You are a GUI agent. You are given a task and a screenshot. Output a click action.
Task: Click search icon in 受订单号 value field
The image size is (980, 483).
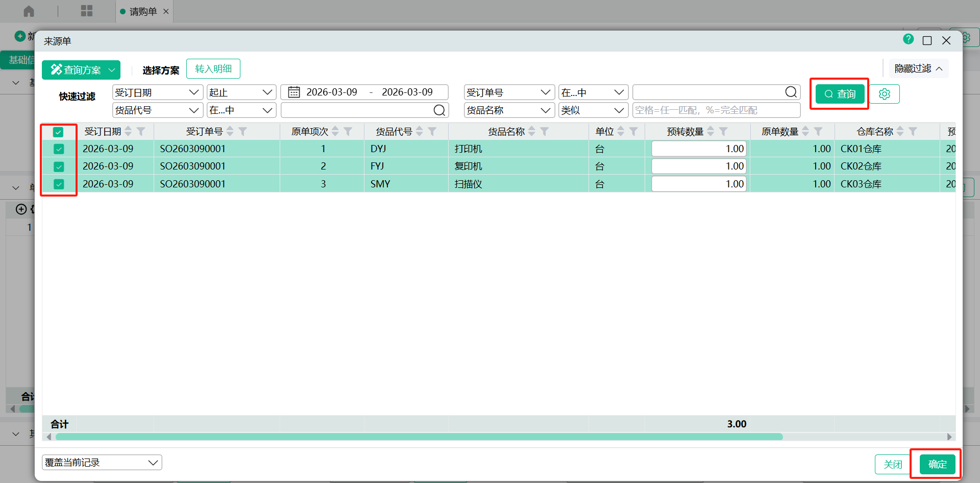(x=791, y=92)
